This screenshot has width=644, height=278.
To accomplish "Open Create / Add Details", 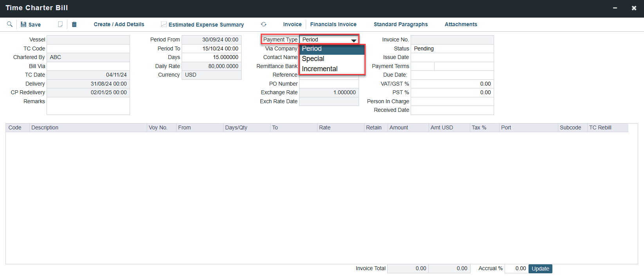I will click(119, 24).
